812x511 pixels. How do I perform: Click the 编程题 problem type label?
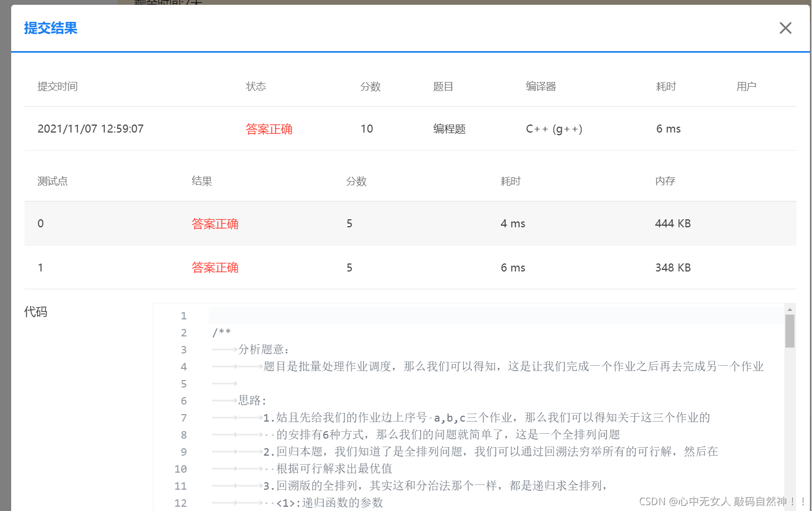(449, 128)
